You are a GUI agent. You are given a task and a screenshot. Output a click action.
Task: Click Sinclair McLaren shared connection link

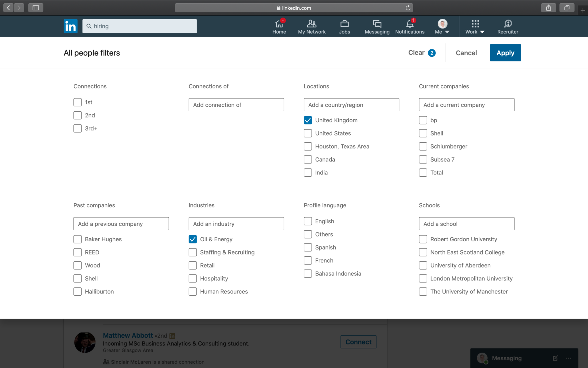(x=131, y=362)
